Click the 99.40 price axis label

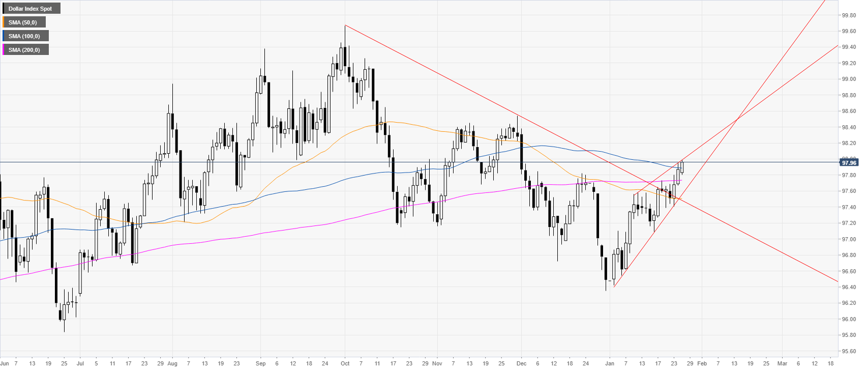[849, 47]
